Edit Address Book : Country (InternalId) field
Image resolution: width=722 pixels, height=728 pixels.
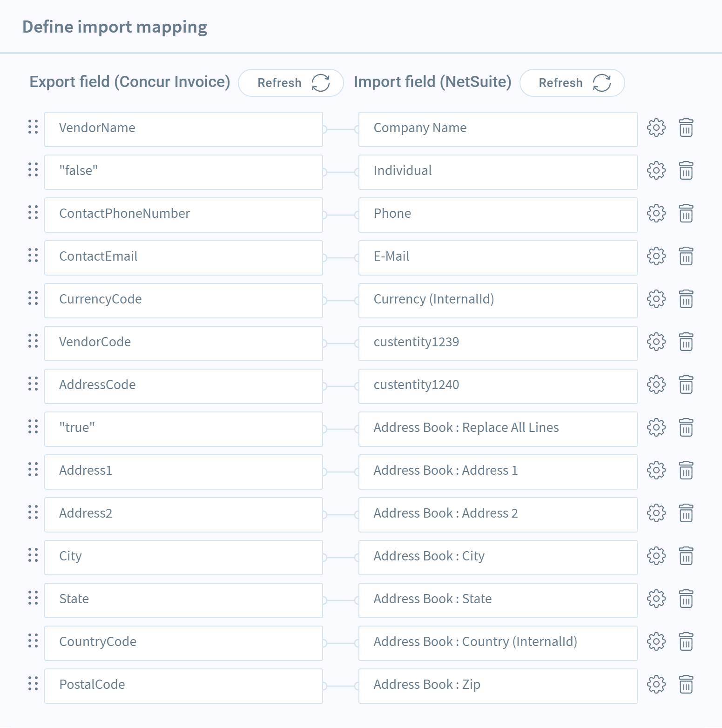coord(498,643)
